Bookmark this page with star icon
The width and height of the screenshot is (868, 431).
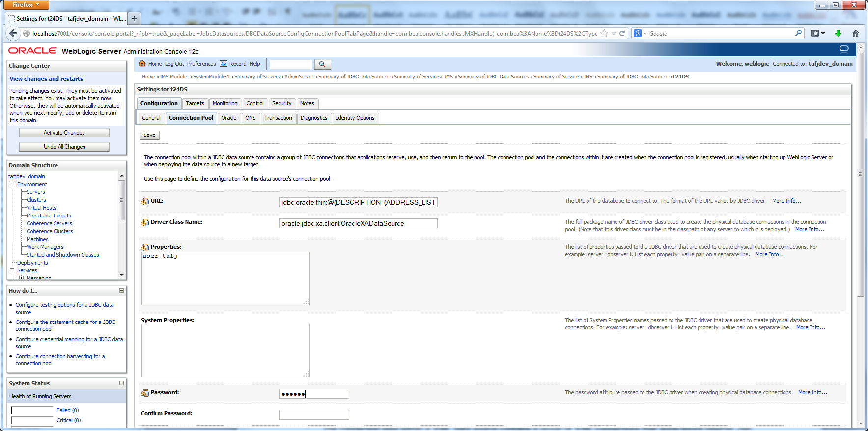(604, 33)
